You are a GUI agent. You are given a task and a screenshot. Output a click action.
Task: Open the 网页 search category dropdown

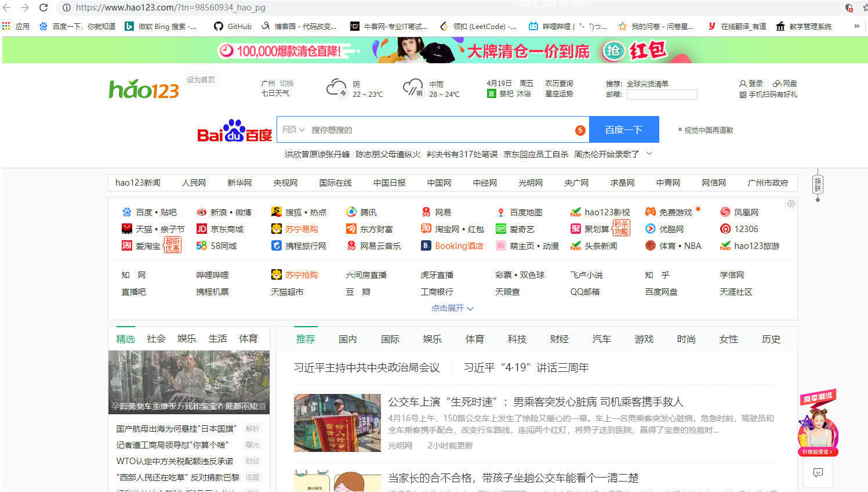293,129
